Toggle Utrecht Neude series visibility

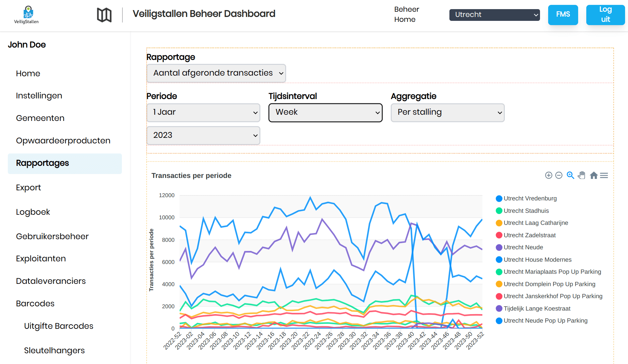(x=523, y=247)
